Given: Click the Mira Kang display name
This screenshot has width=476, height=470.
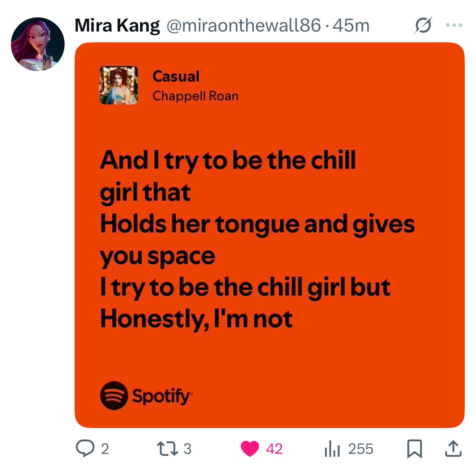Looking at the screenshot, I should pos(117,25).
